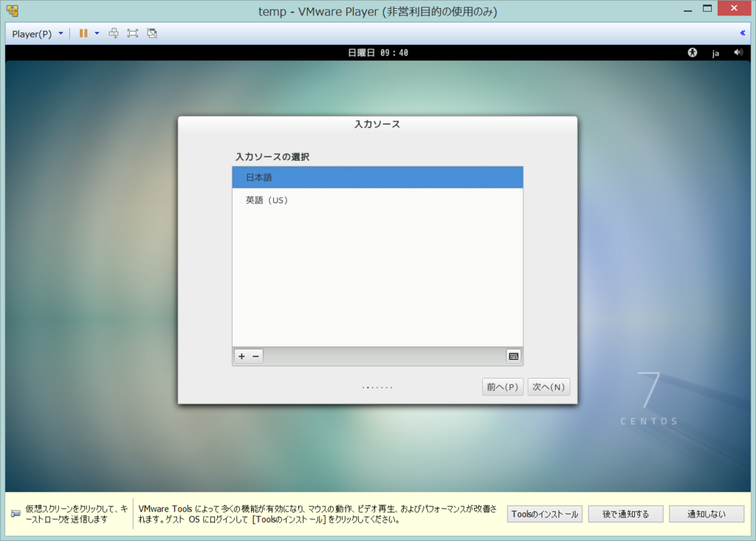Open the ja input source indicator
756x541 pixels.
tap(715, 53)
